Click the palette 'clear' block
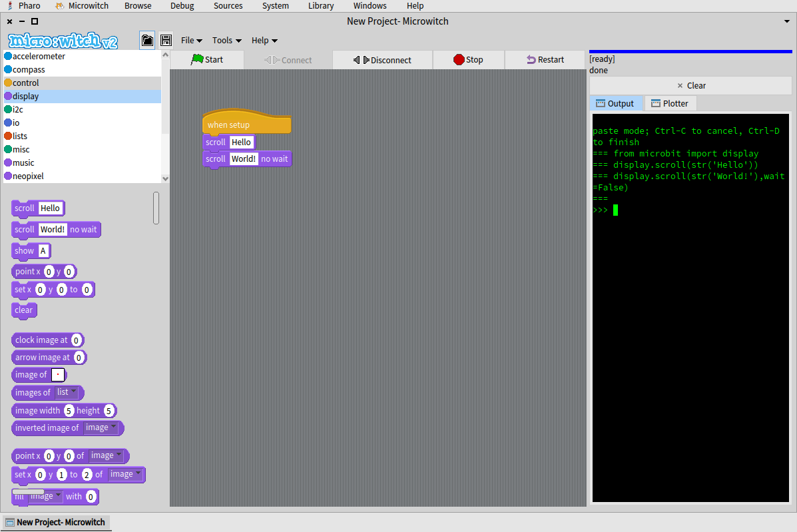The image size is (797, 532). pos(24,310)
